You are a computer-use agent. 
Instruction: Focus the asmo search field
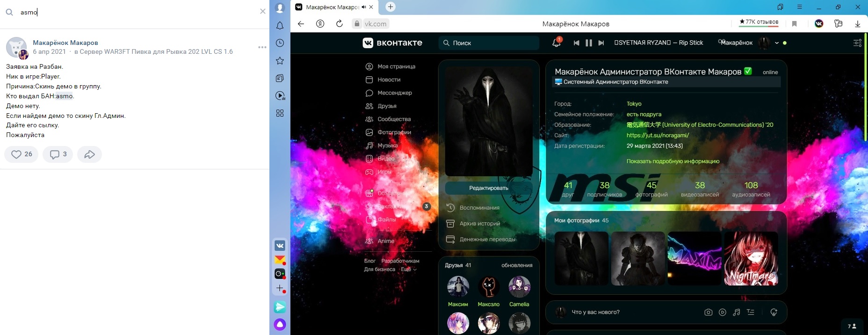[136, 12]
